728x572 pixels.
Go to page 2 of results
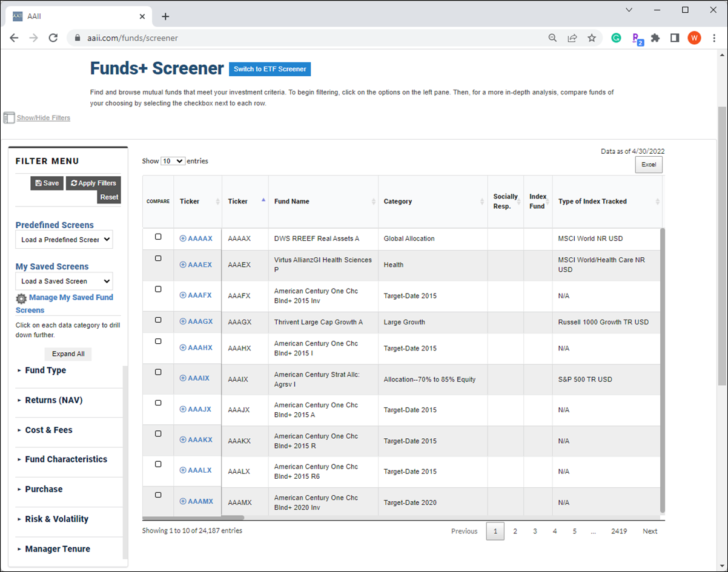click(515, 531)
